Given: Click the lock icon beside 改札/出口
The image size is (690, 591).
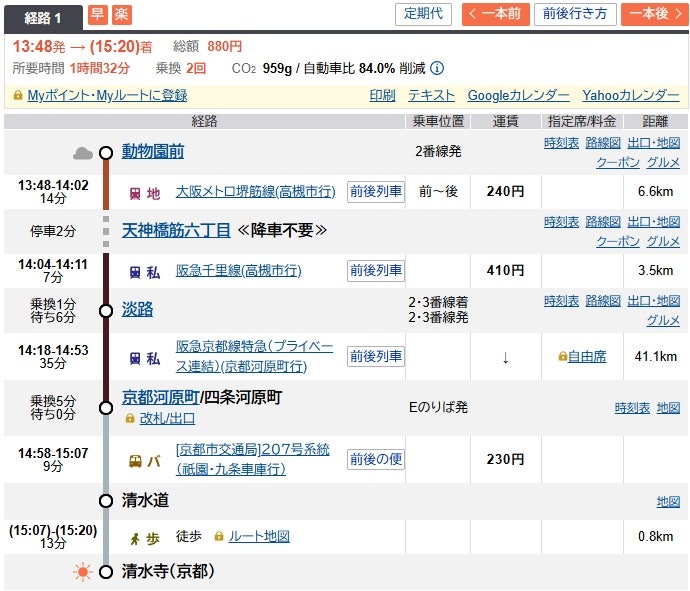Looking at the screenshot, I should (x=130, y=418).
